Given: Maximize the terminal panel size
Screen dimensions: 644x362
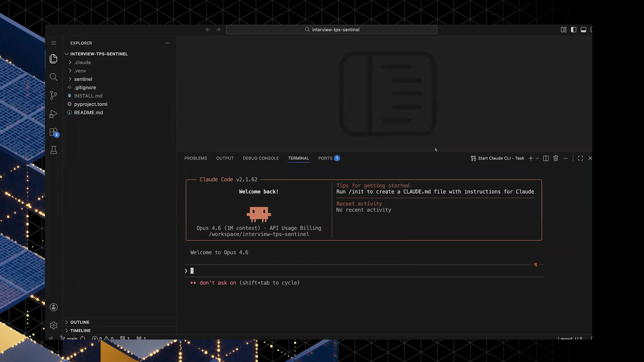Looking at the screenshot, I should [x=580, y=158].
